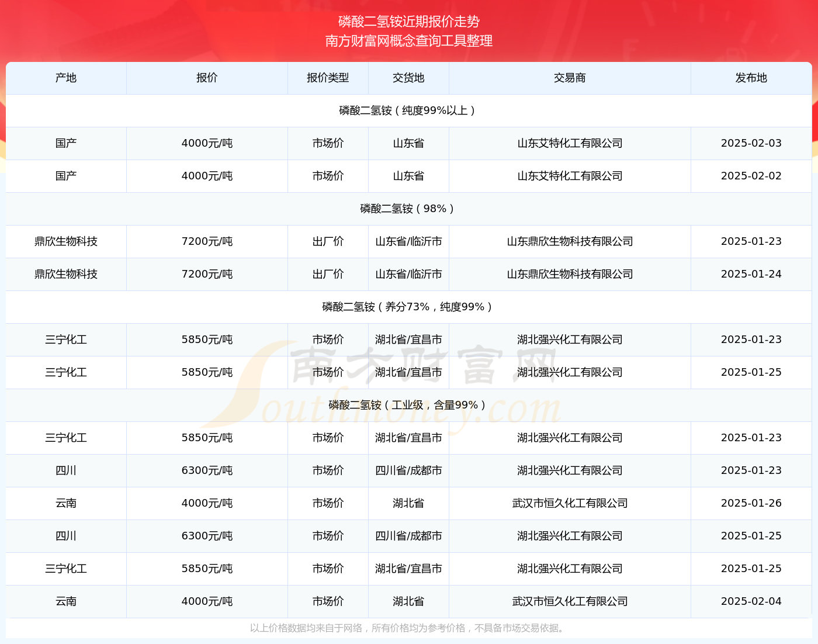
Task: Click 7200元/吨 in the 2025-01-24 row
Action: tap(207, 274)
